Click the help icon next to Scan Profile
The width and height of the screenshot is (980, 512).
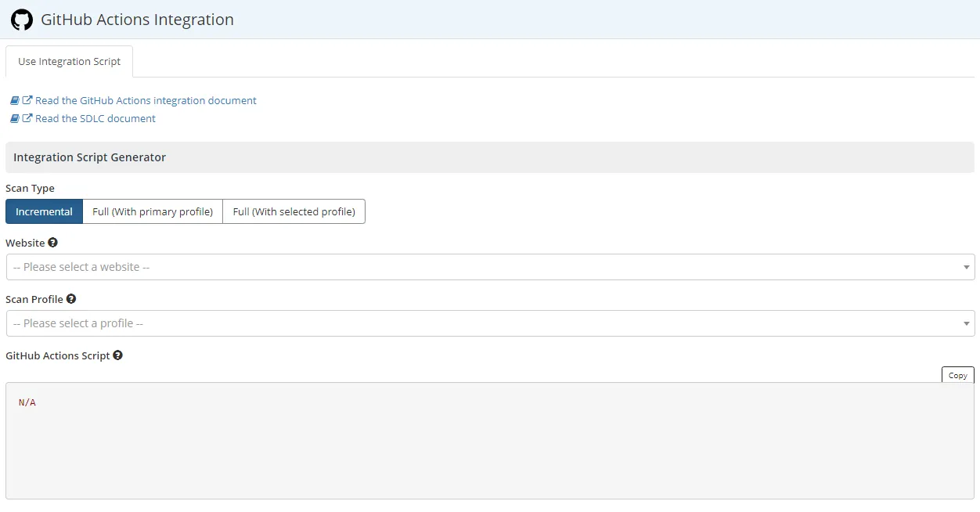point(71,299)
